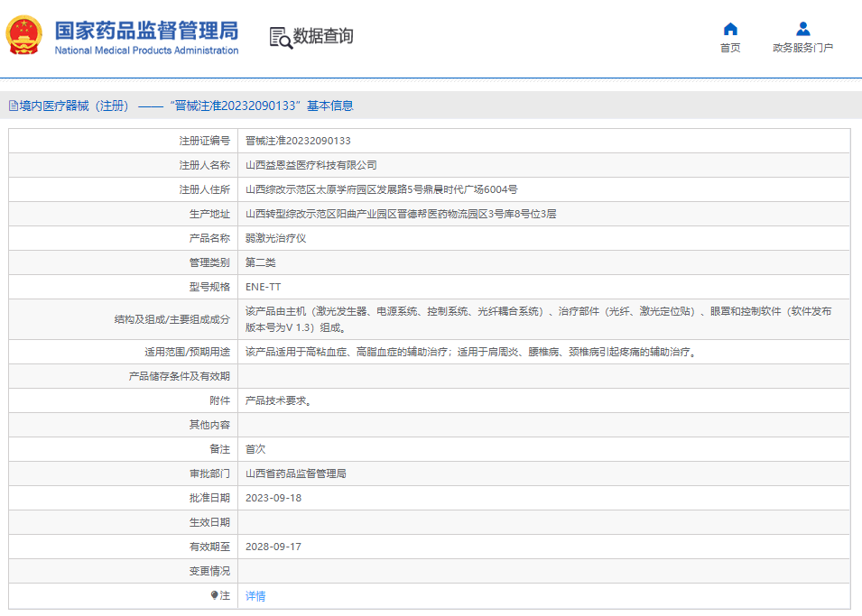This screenshot has height=616, width=862.
Task: Click the 注册证编号 row label
Action: (x=205, y=141)
